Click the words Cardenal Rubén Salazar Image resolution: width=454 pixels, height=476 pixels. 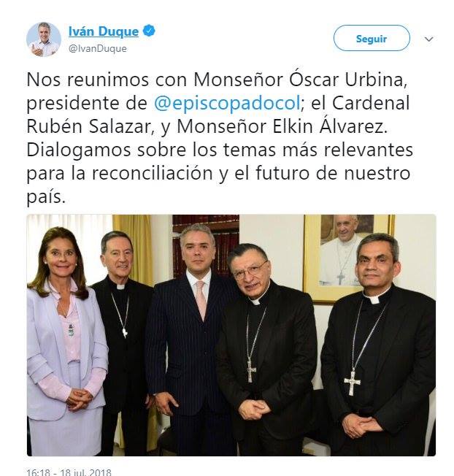tap(218, 115)
